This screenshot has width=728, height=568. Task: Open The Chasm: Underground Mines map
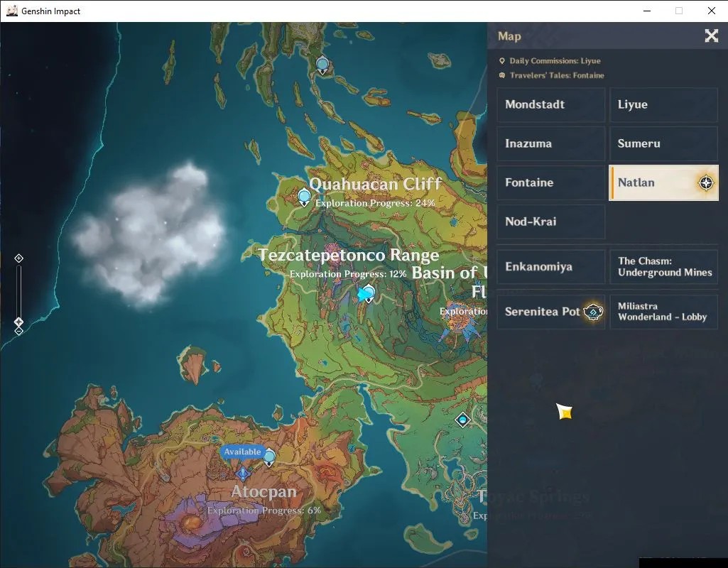point(663,267)
